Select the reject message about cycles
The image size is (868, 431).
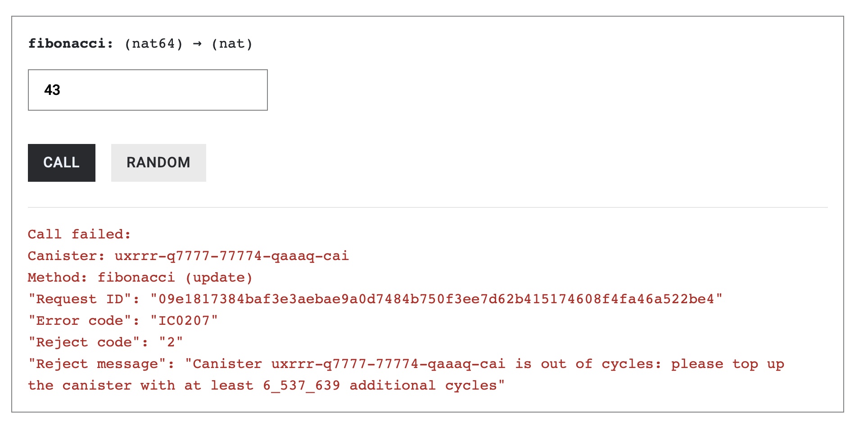tap(405, 363)
